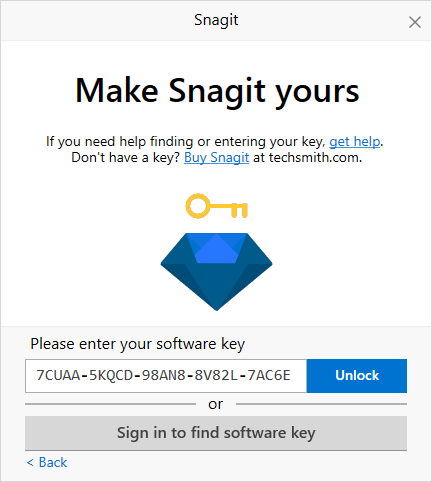Click the 'or' divider text
This screenshot has height=482, width=432.
pos(216,404)
